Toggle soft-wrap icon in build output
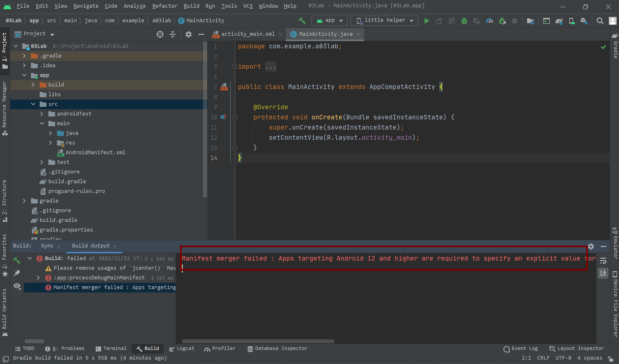 click(603, 261)
